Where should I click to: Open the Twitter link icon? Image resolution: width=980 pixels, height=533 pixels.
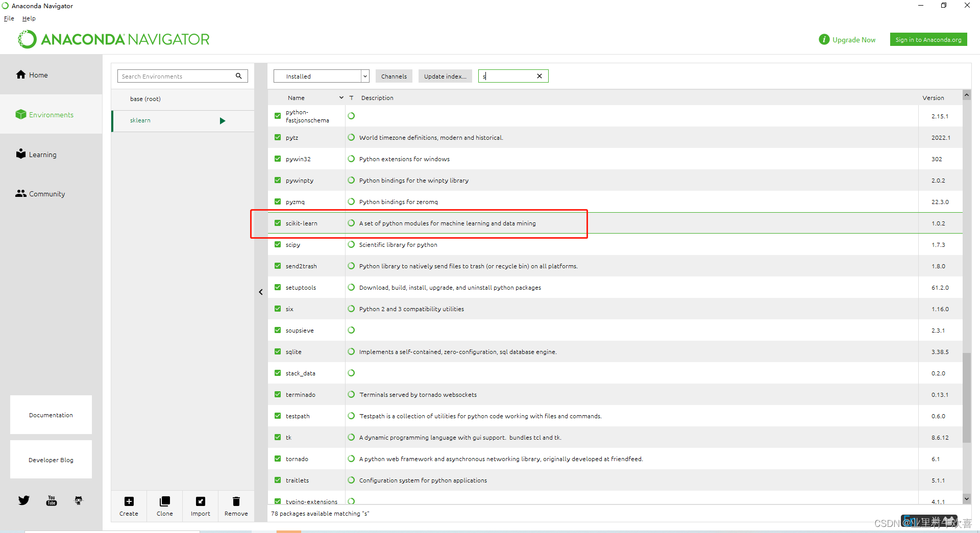(x=24, y=500)
